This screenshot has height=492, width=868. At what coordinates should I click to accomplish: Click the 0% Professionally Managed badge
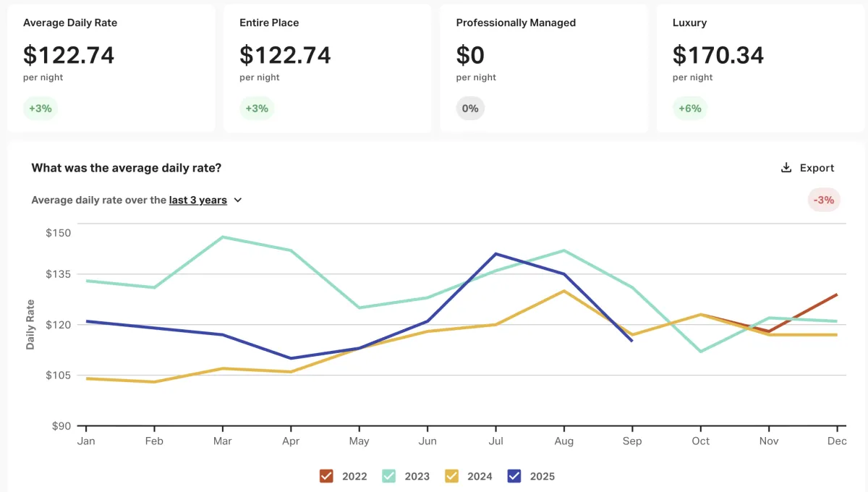[470, 109]
